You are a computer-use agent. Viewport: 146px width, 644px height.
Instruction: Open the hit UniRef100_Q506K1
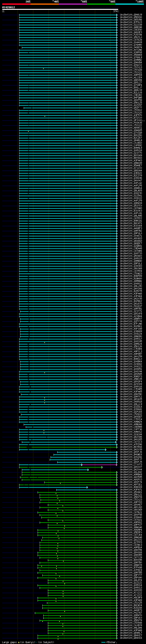coord(131,492)
